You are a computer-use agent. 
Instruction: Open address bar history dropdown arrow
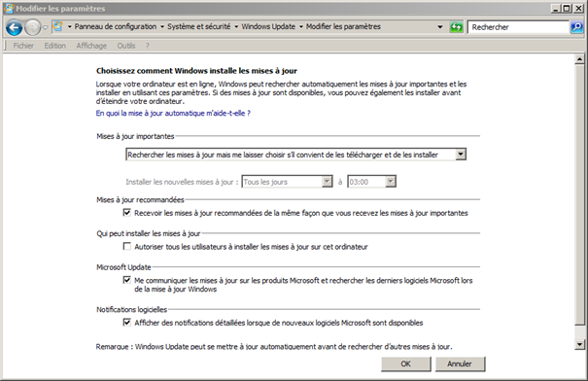click(x=440, y=27)
